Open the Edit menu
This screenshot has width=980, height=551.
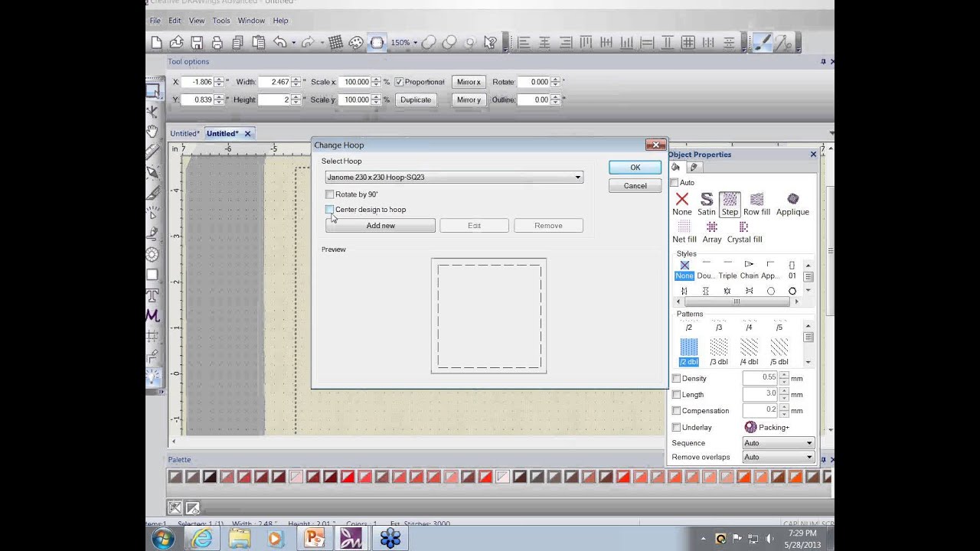click(175, 21)
